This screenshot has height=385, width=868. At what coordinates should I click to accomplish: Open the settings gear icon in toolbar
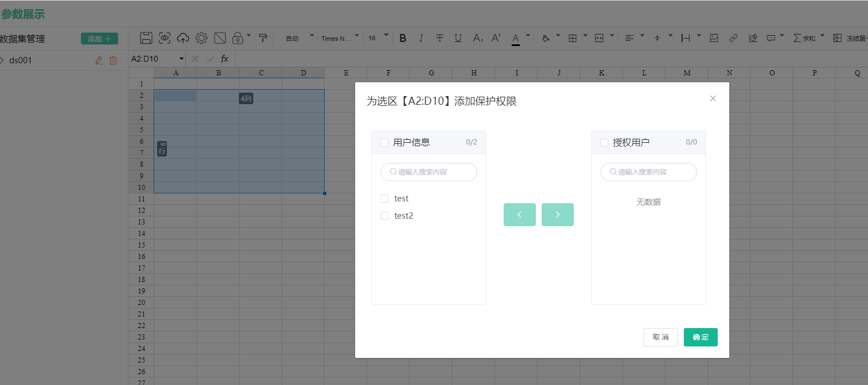coord(201,38)
